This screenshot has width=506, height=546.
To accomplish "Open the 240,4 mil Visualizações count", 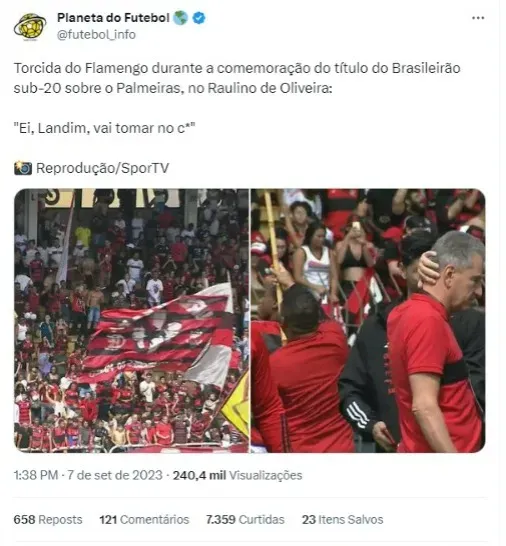I will (238, 475).
